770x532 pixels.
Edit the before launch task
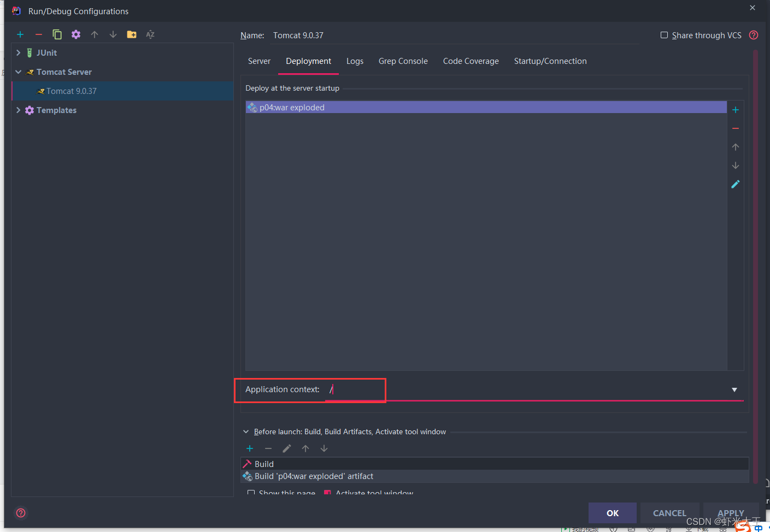(x=287, y=448)
